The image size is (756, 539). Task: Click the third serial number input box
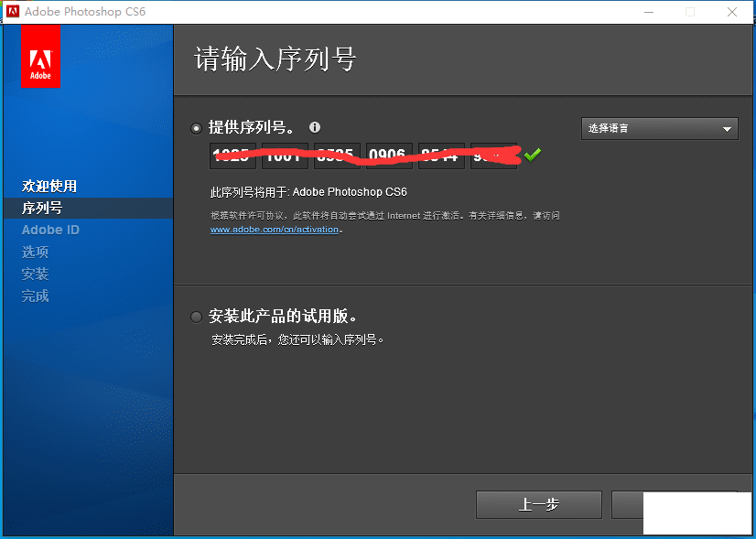[x=337, y=156]
